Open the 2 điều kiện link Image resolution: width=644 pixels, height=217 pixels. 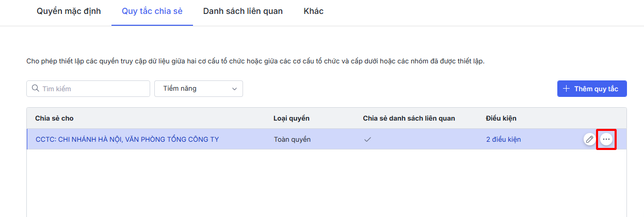[x=503, y=139]
